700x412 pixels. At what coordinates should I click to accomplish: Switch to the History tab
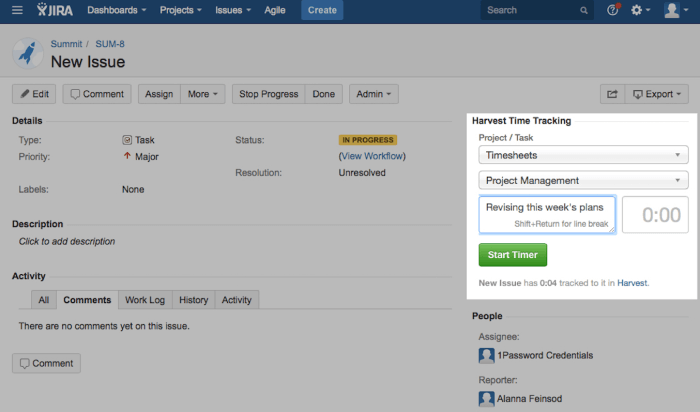point(194,300)
